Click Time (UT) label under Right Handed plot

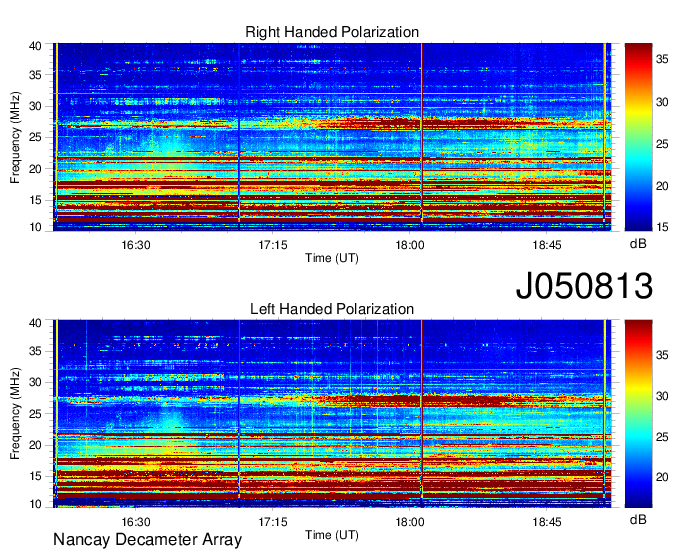tap(332, 258)
